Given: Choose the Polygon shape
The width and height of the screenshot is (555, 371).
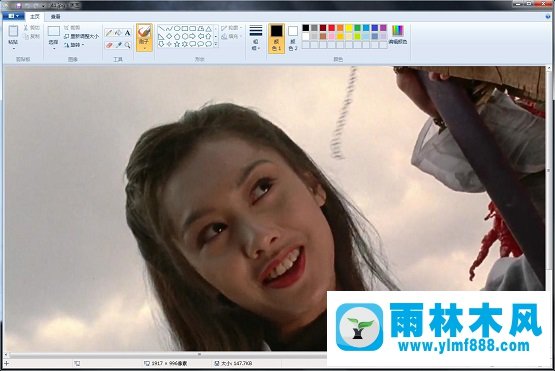Looking at the screenshot, I should [201, 28].
